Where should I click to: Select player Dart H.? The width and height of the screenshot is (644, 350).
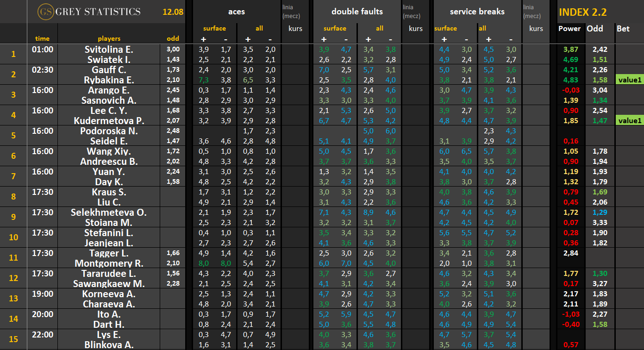(109, 324)
